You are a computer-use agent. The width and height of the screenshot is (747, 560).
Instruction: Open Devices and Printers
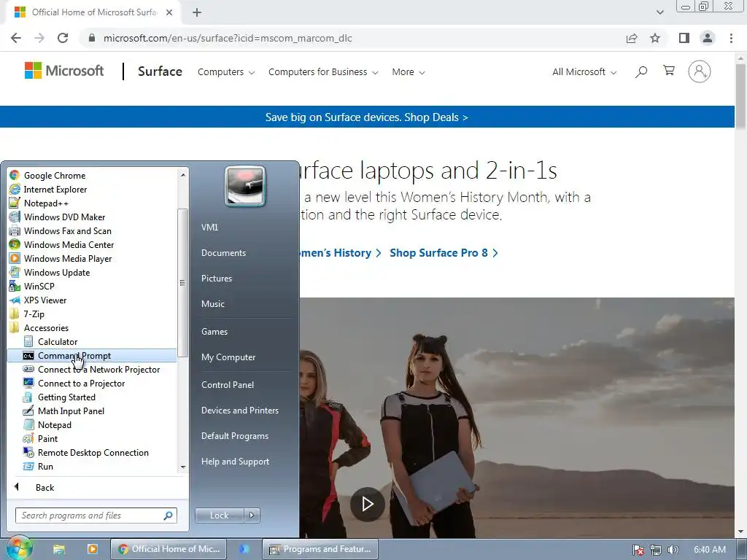pos(239,410)
